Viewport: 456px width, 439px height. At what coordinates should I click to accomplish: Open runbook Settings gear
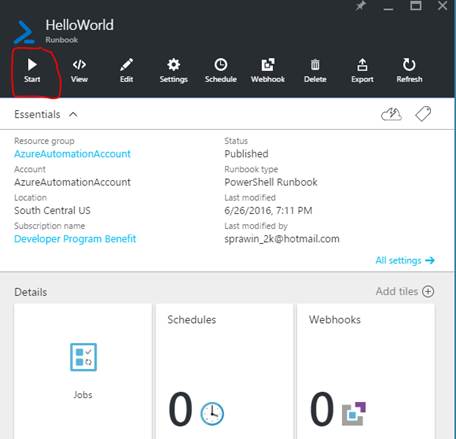point(173,71)
